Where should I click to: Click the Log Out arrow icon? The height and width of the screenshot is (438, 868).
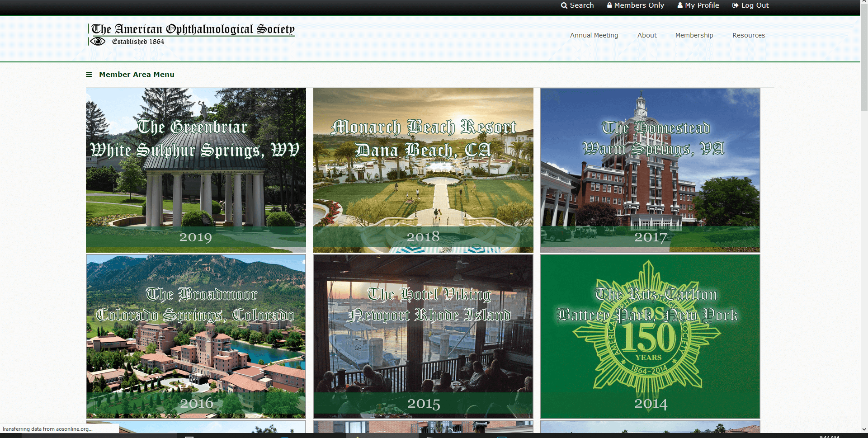pos(736,5)
